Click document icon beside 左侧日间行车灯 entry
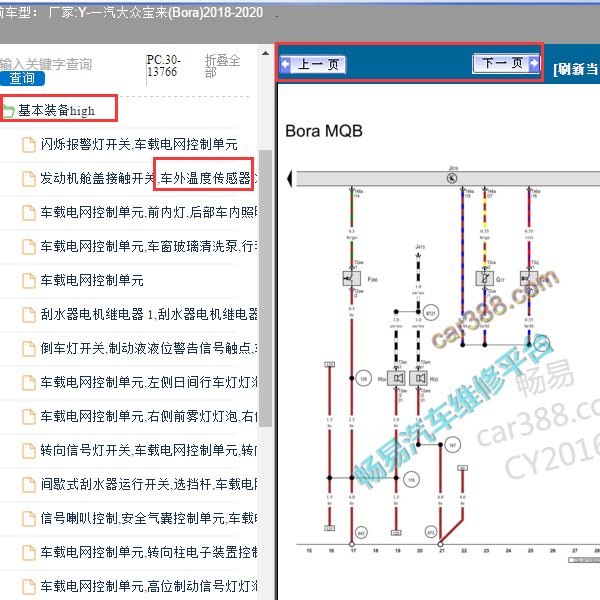The image size is (600, 600). click(x=29, y=383)
